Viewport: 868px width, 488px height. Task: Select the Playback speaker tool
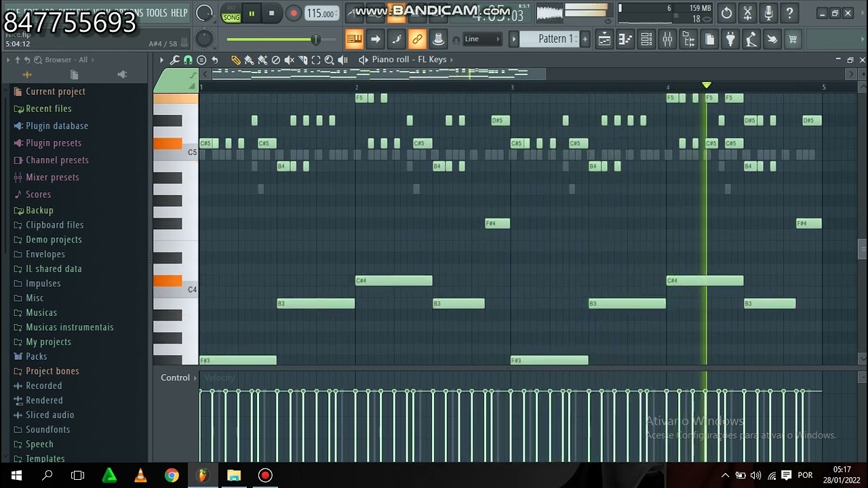343,60
